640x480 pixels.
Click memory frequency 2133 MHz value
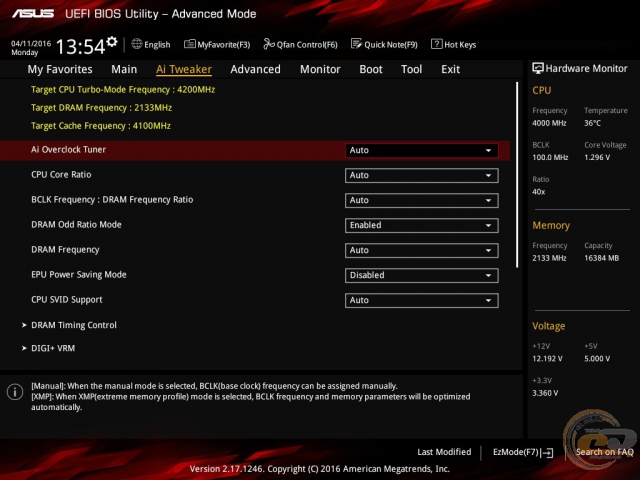click(549, 258)
